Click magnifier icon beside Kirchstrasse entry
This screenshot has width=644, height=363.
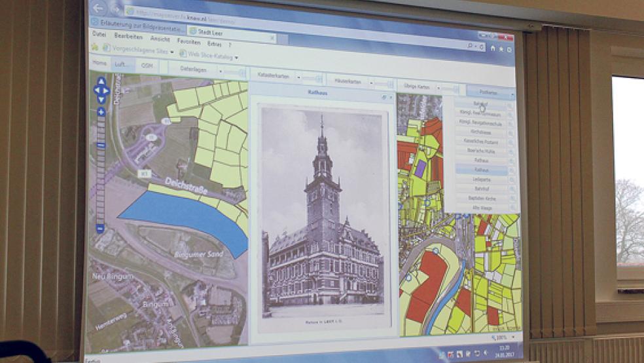[x=510, y=134]
